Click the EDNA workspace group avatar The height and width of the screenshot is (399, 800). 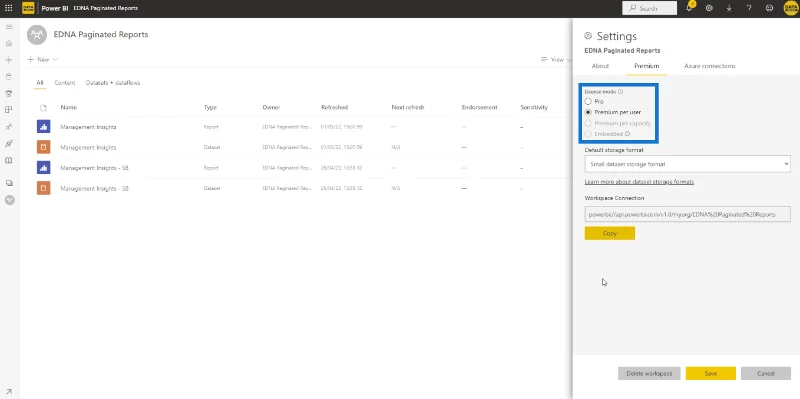[36, 35]
